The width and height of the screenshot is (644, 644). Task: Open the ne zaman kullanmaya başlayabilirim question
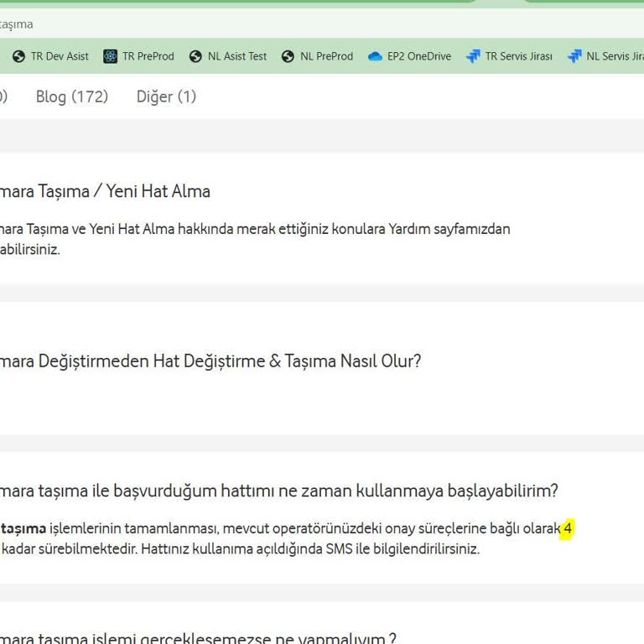tap(279, 491)
